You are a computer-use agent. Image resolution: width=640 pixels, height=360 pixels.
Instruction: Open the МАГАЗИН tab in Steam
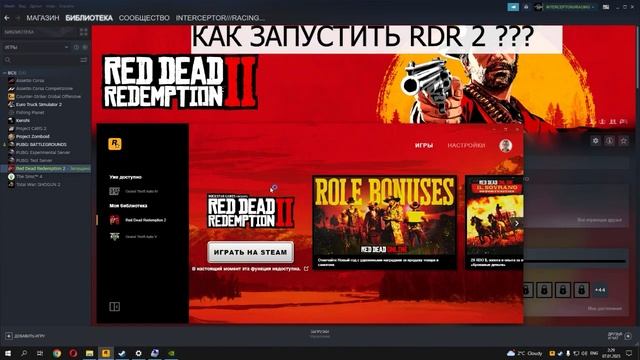click(43, 18)
